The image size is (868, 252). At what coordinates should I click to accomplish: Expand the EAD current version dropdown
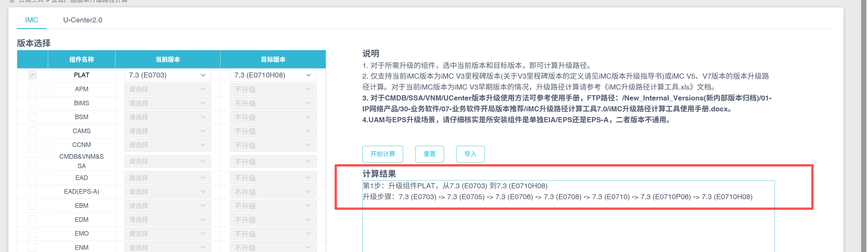click(x=168, y=178)
